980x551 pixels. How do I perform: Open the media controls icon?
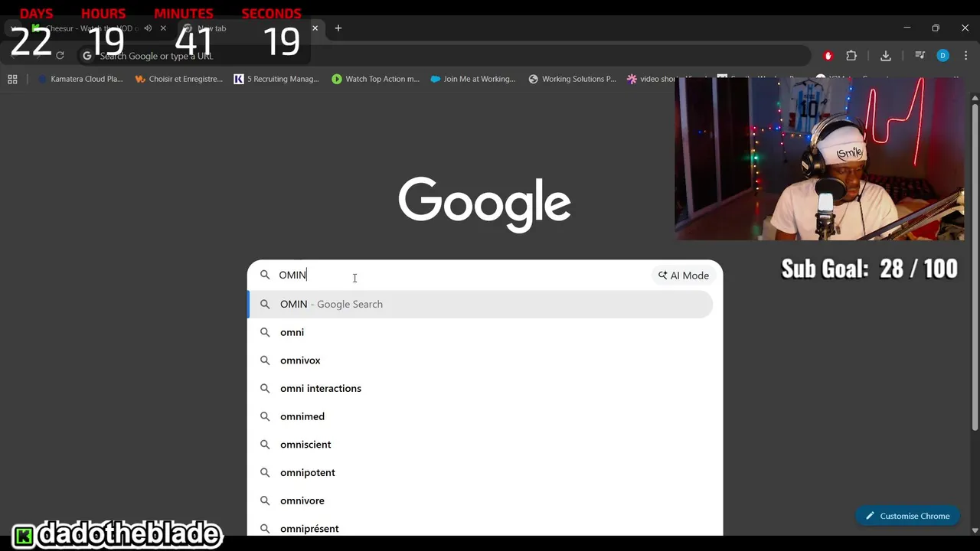tap(920, 56)
